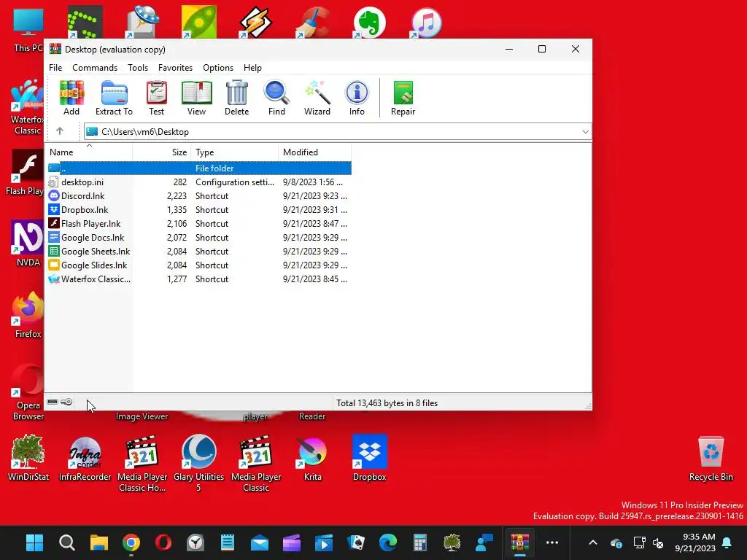Click the muted volume tray icon
747x560 pixels.
(x=658, y=542)
